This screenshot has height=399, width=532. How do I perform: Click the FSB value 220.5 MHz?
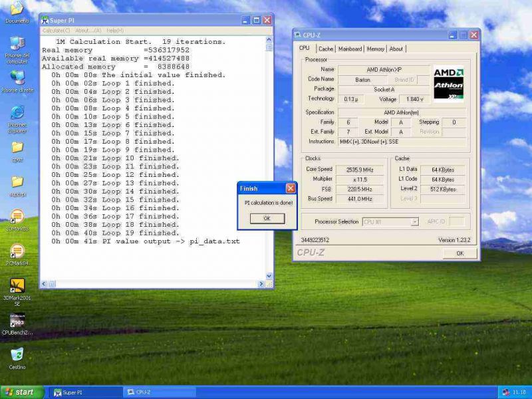[x=360, y=190]
